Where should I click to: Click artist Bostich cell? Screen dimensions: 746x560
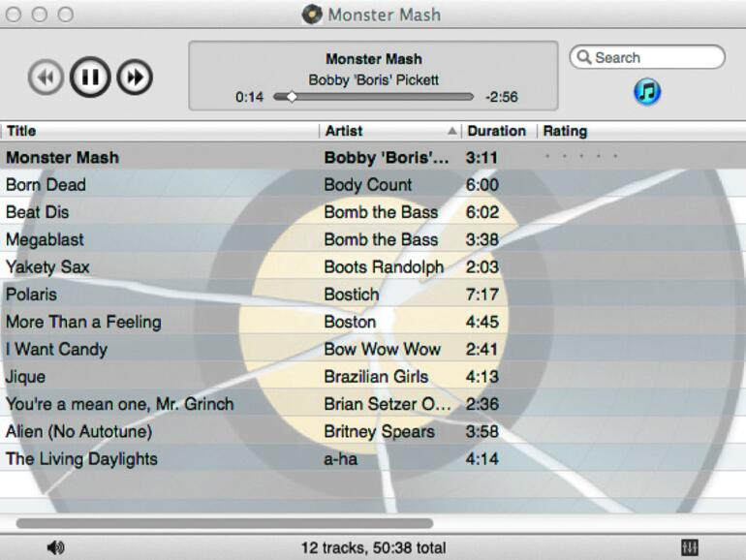(352, 295)
